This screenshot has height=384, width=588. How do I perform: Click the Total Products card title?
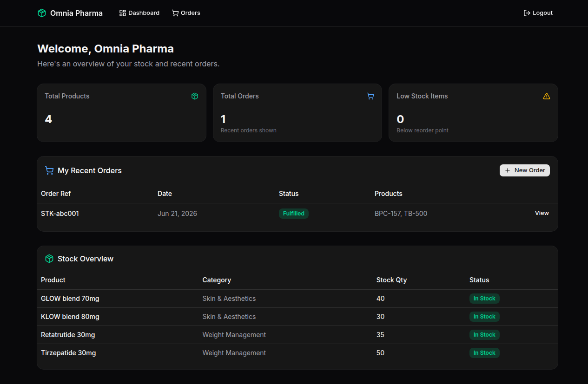point(67,96)
